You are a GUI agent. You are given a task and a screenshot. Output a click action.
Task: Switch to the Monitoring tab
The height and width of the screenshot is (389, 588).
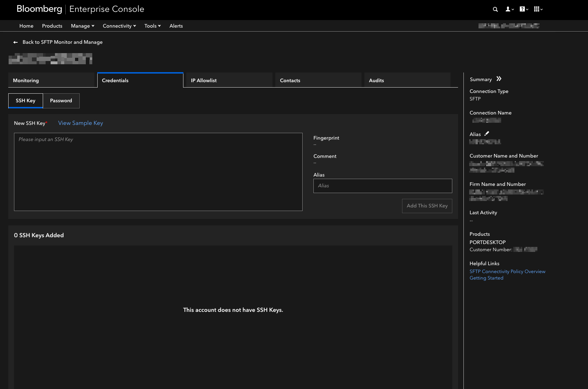(51, 80)
